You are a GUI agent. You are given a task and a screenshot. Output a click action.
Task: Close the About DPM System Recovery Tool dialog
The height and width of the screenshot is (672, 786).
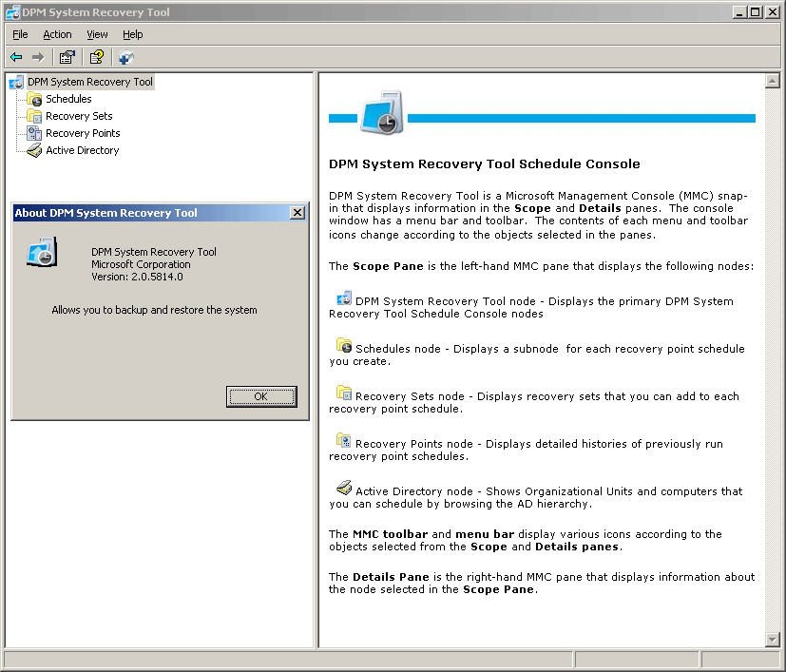pos(297,213)
